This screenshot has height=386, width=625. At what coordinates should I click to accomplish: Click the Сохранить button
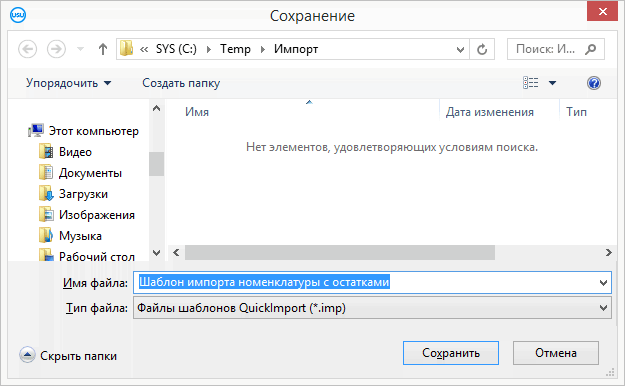(451, 353)
